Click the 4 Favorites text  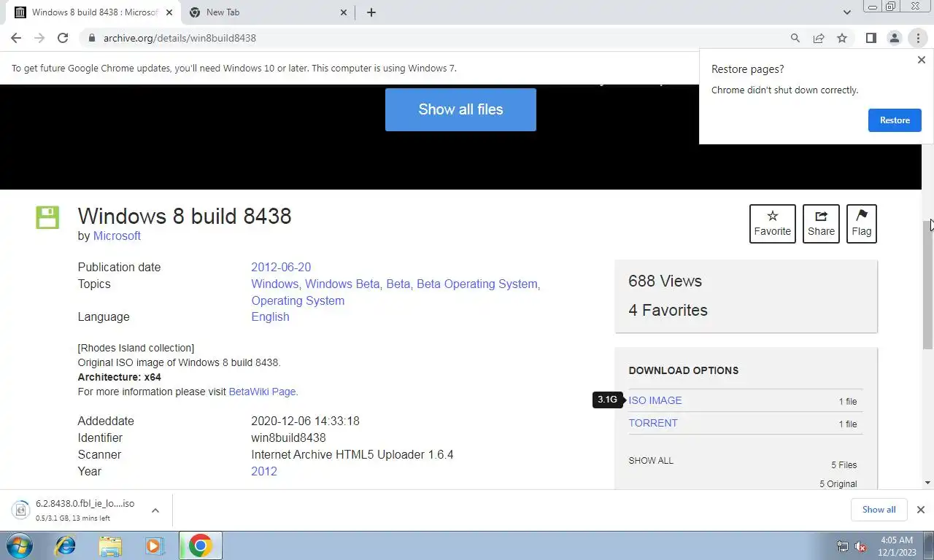click(x=668, y=310)
